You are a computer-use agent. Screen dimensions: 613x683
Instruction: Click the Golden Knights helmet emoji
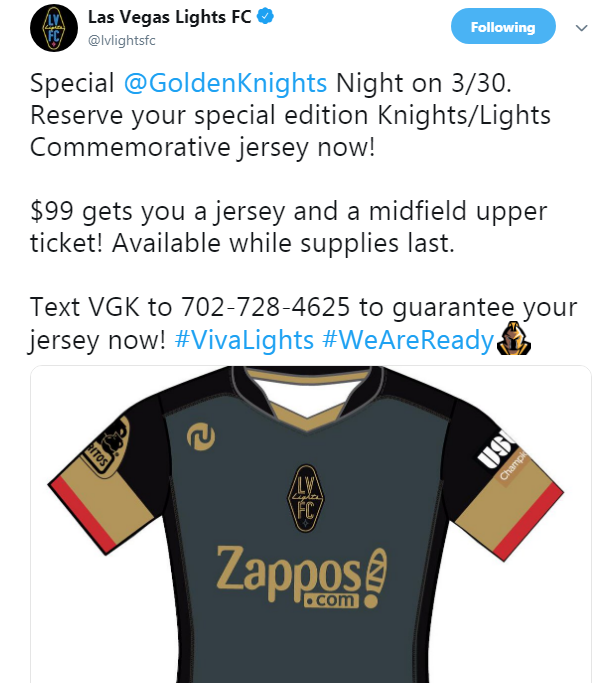click(x=514, y=338)
